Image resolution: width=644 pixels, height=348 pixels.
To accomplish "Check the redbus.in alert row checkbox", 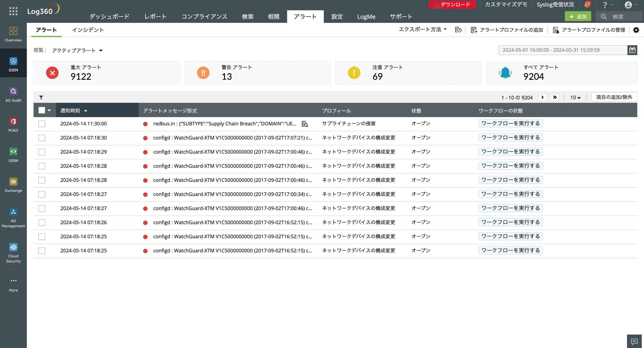I will click(x=42, y=124).
